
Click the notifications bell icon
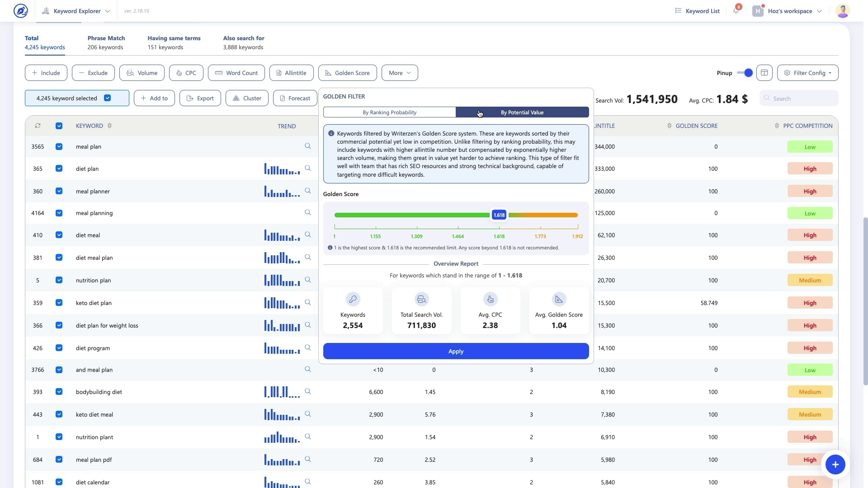(x=736, y=11)
